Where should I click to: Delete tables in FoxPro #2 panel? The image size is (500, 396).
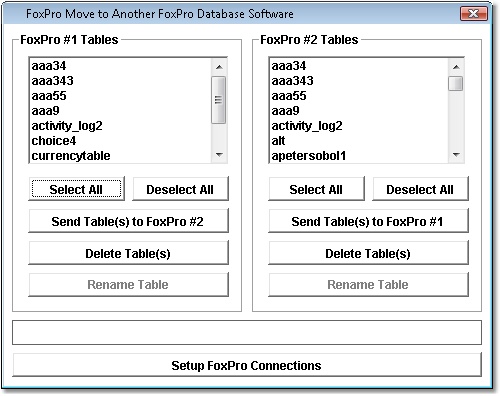[x=368, y=253]
